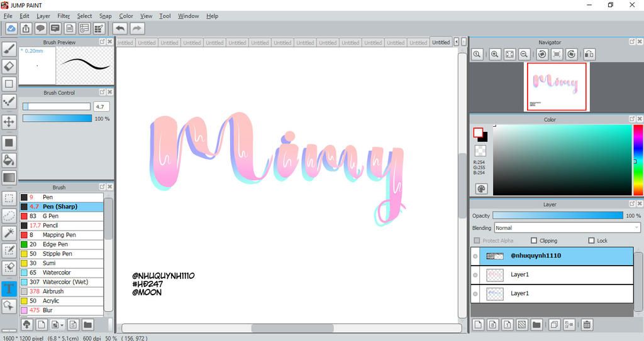Open the File menu
This screenshot has width=644, height=341.
(8, 16)
